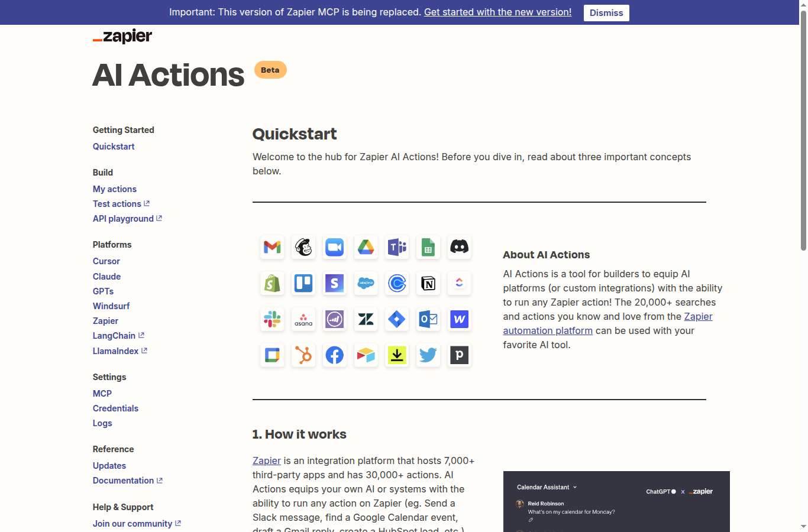
Task: Click the Zapier logo in header
Action: (122, 37)
